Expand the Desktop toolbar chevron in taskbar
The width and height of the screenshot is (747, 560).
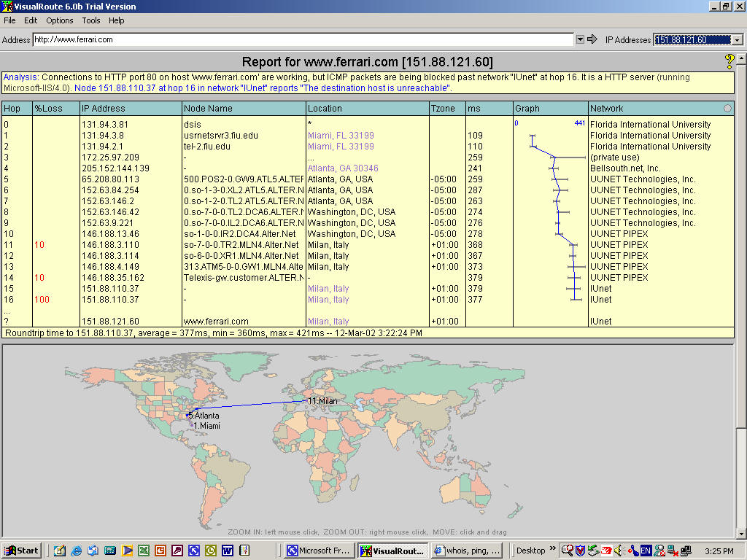pos(553,548)
